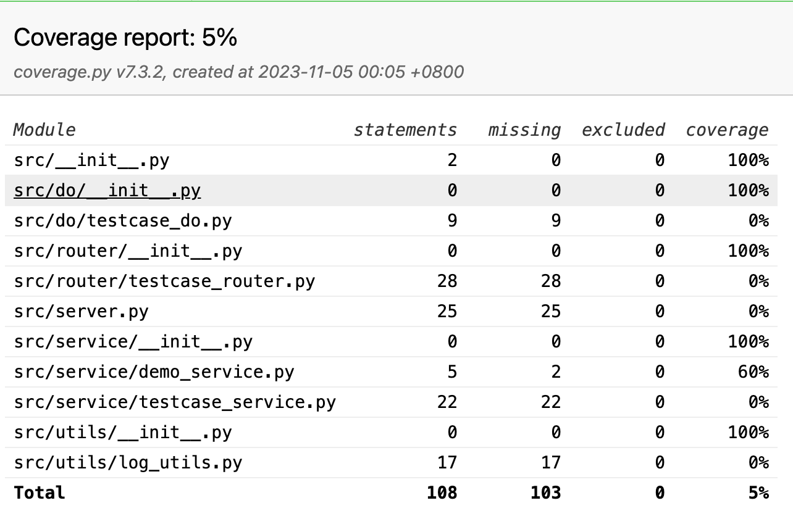Sort table by coverage column header

[727, 130]
